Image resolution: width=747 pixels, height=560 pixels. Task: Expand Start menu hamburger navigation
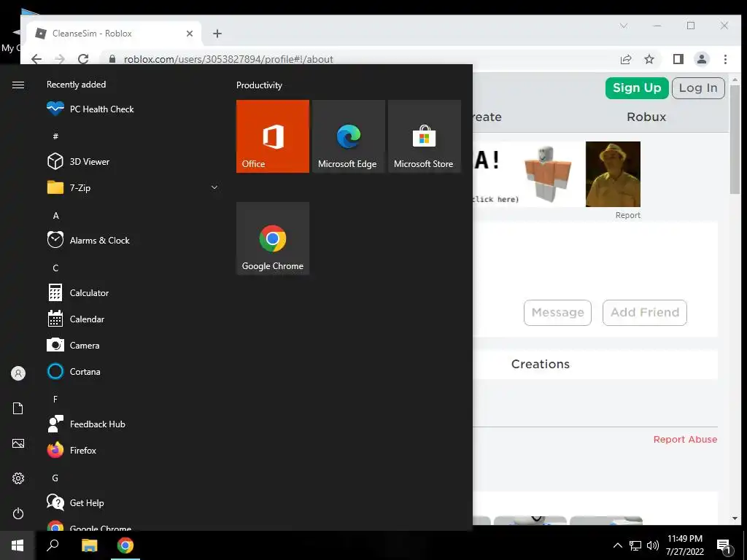[x=18, y=85]
